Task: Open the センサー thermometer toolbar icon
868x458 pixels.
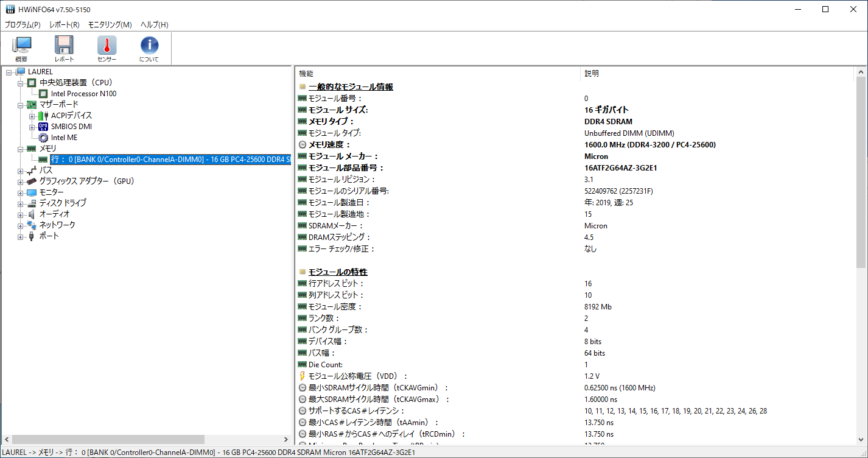Action: (107, 49)
